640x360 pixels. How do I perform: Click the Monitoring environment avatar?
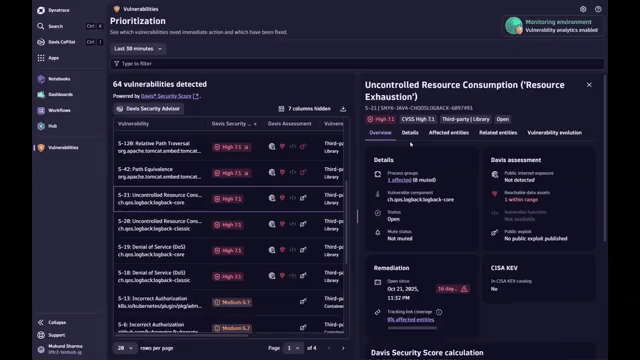513,25
